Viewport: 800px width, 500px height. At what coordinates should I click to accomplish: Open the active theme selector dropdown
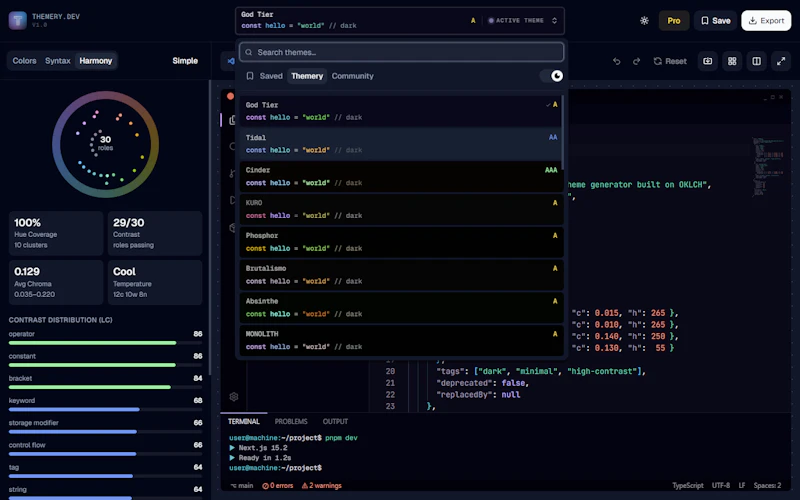399,20
